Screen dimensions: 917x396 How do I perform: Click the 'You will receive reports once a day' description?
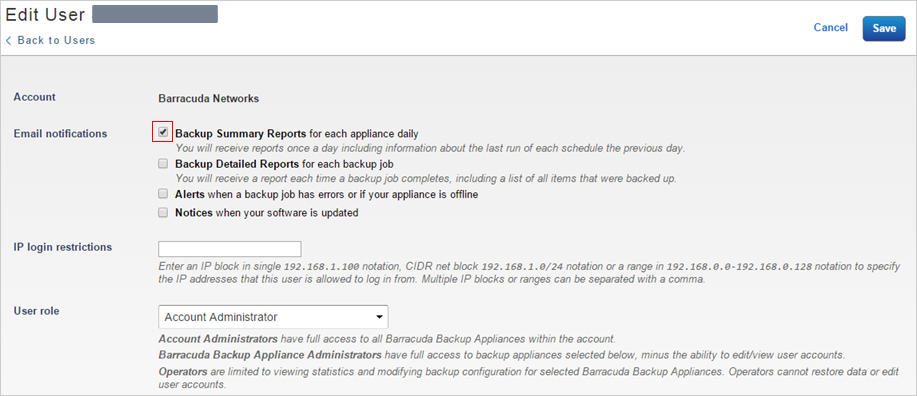[x=430, y=149]
